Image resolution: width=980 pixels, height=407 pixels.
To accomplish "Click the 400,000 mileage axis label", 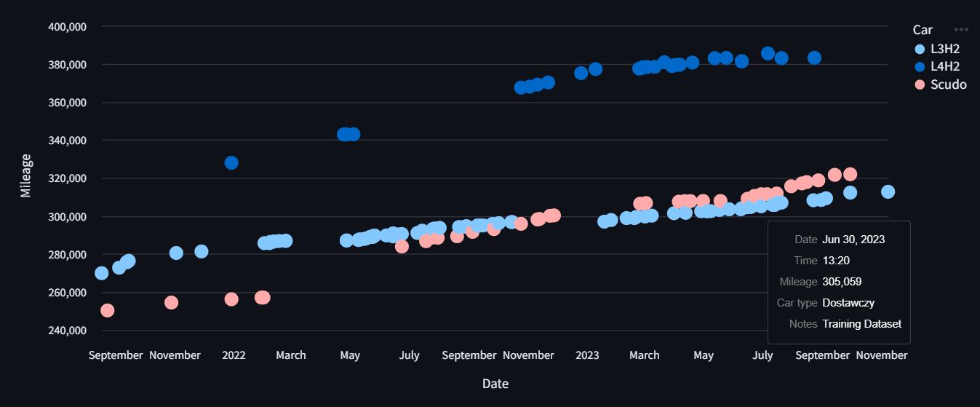I will (67, 27).
